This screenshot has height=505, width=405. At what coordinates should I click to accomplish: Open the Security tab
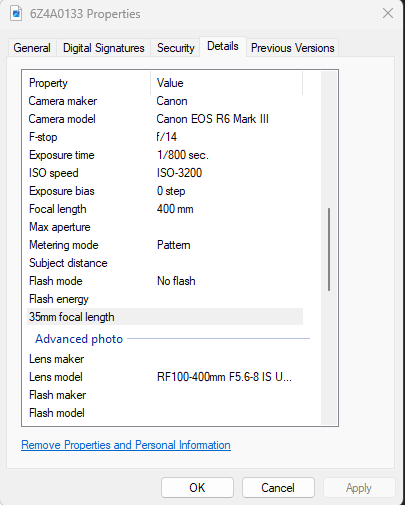point(176,48)
